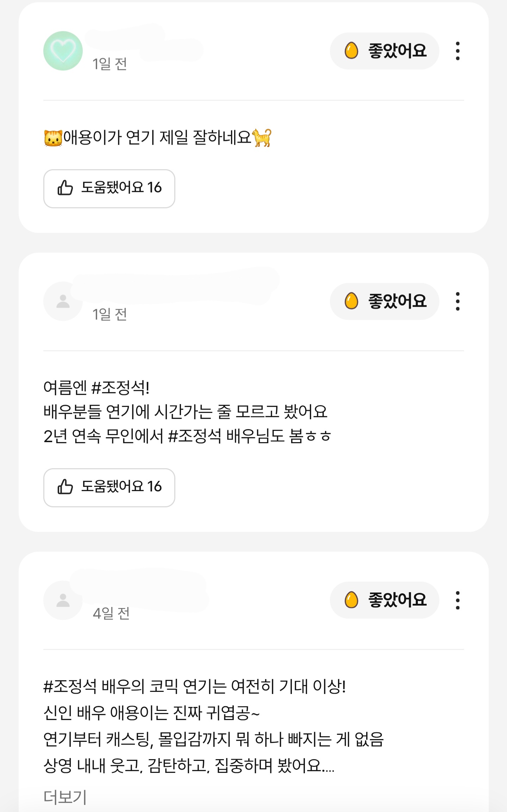The image size is (507, 812).
Task: Expand the third review with 더보기
Action: coord(65,797)
